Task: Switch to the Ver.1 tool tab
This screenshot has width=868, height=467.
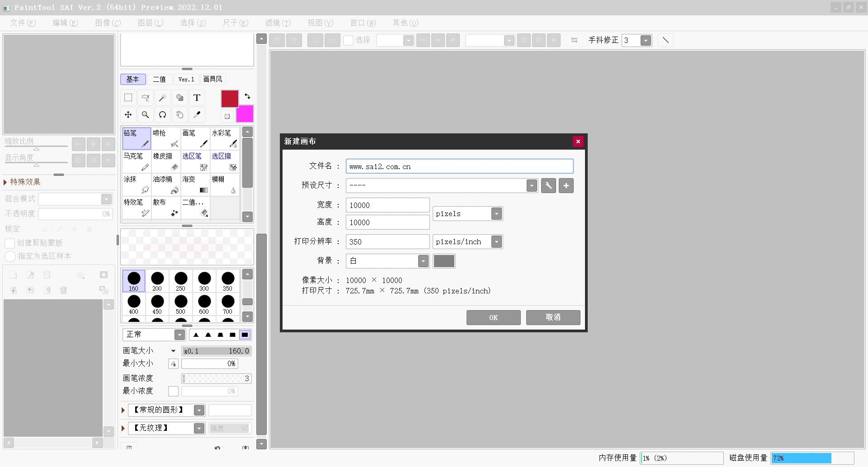Action: 186,79
